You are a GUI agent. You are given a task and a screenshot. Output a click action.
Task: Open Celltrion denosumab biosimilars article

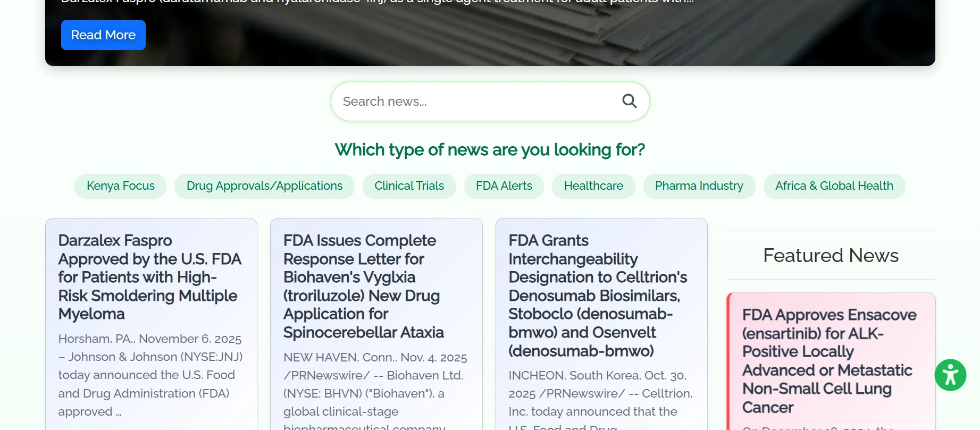[597, 296]
